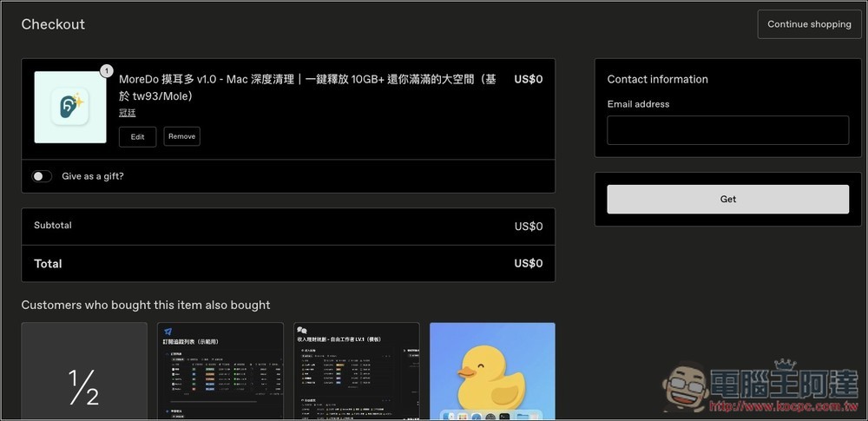Edit the MoreDo cart item
Viewport: 868px width, 421px height.
pos(137,137)
